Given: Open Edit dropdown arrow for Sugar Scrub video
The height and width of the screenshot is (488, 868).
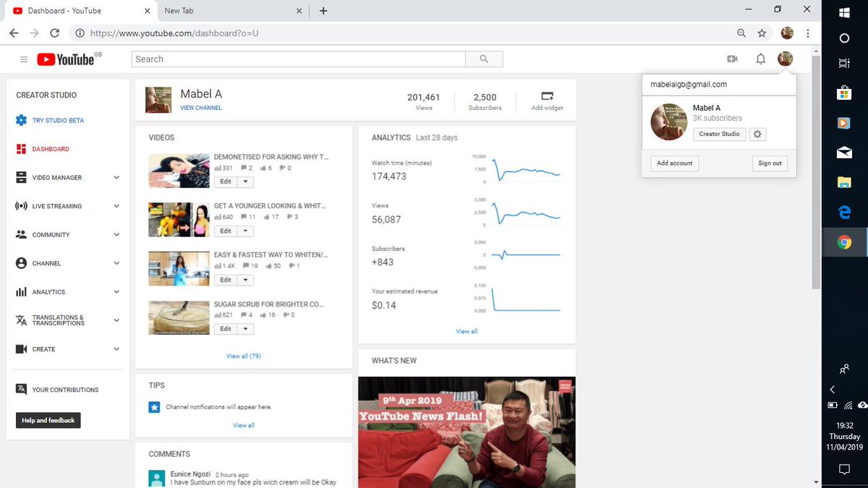Looking at the screenshot, I should (x=245, y=329).
